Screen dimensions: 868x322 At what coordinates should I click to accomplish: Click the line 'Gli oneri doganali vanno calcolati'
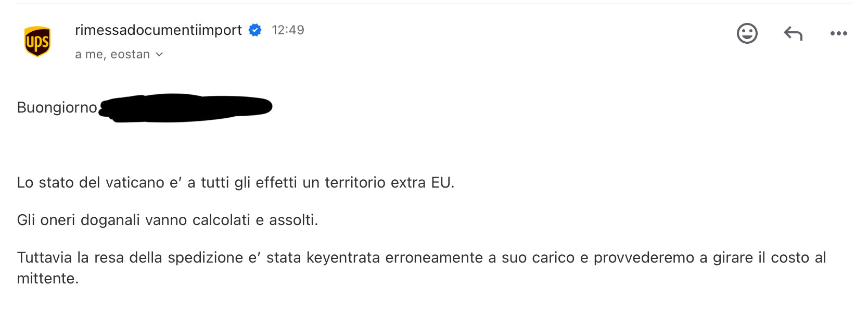click(134, 220)
